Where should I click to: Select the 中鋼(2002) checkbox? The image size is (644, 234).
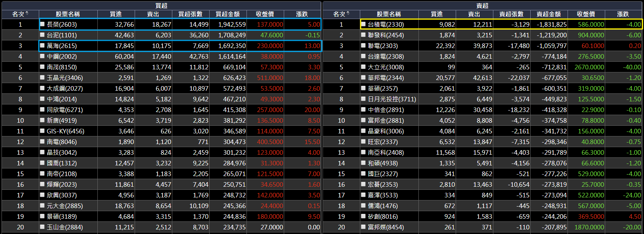[x=43, y=56]
